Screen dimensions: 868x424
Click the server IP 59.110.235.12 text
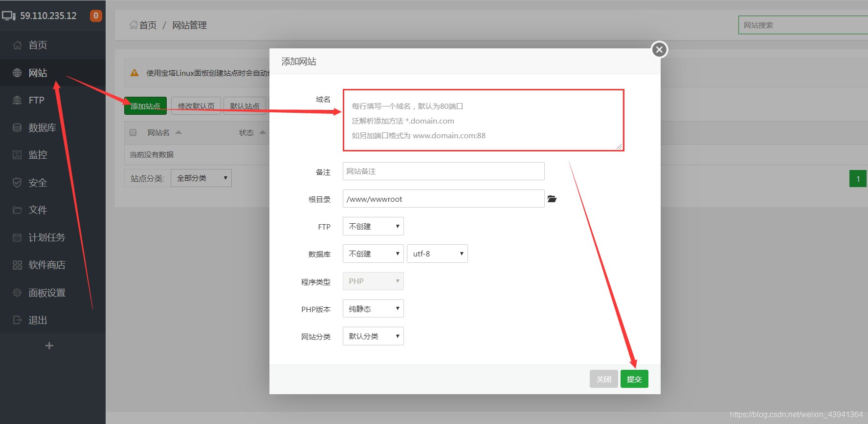click(48, 16)
